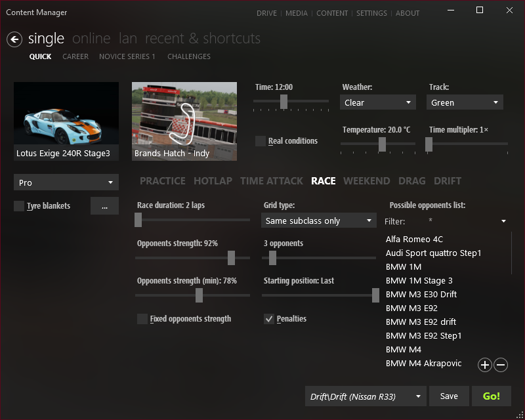The width and height of the screenshot is (525, 420).
Task: Open the Weather dropdown set to Clear
Action: [x=378, y=102]
